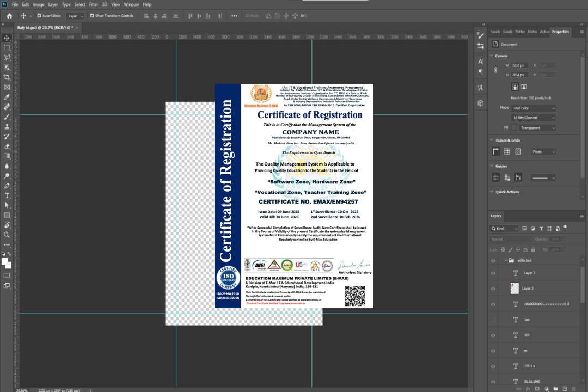Filter layers by type layers icon
588x392 pixels.
(541, 229)
